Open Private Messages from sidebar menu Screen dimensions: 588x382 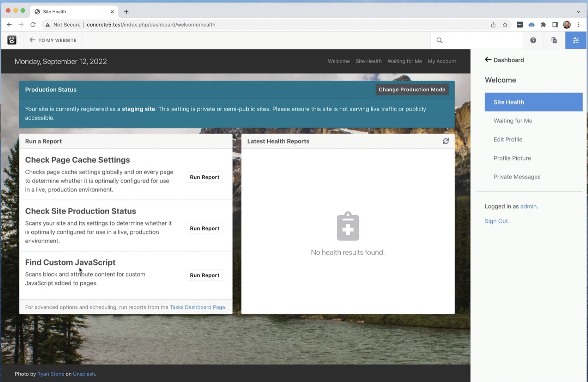517,177
